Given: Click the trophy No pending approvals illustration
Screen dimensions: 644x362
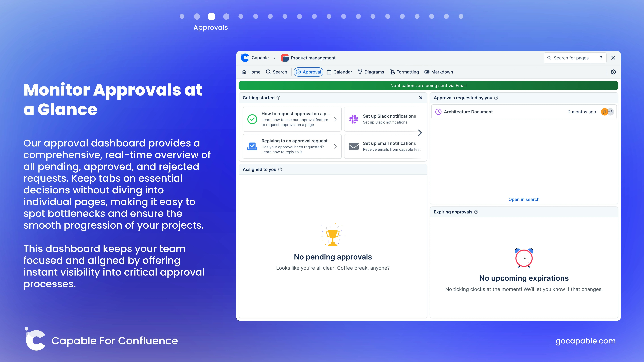Looking at the screenshot, I should (333, 235).
